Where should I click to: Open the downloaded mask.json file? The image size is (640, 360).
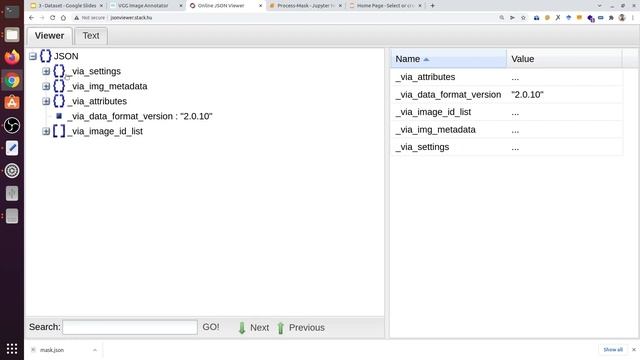click(x=52, y=350)
